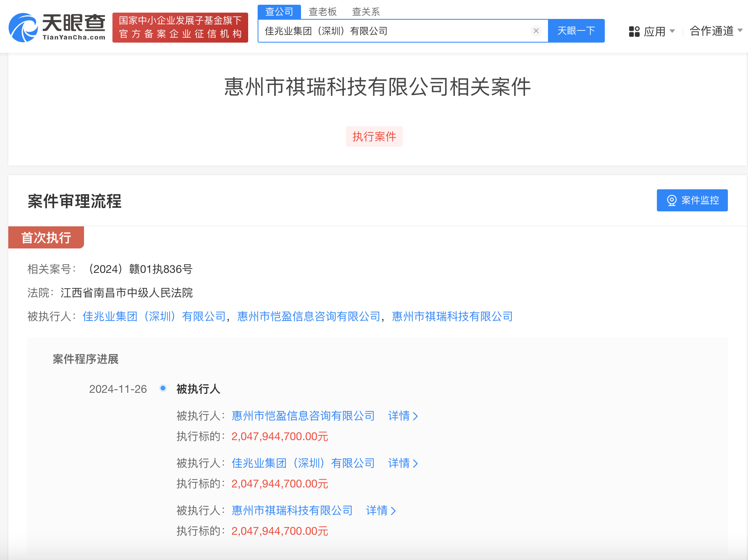The image size is (748, 560).
Task: Expand the 合作通道 dropdown menu
Action: click(x=716, y=31)
